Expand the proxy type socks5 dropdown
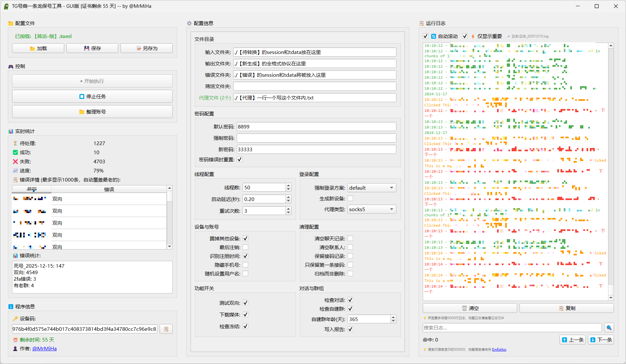Viewport: 626px width, 364px height. (x=372, y=209)
